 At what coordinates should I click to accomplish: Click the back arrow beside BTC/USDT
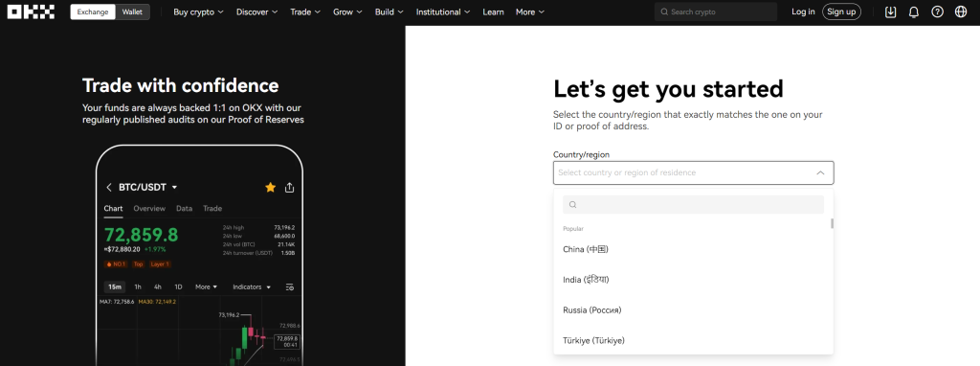click(109, 187)
